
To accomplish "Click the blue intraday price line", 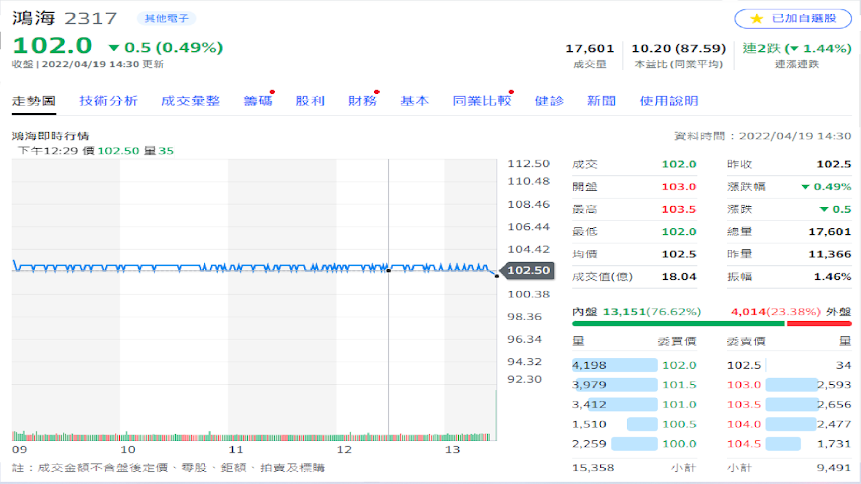I will [253, 268].
